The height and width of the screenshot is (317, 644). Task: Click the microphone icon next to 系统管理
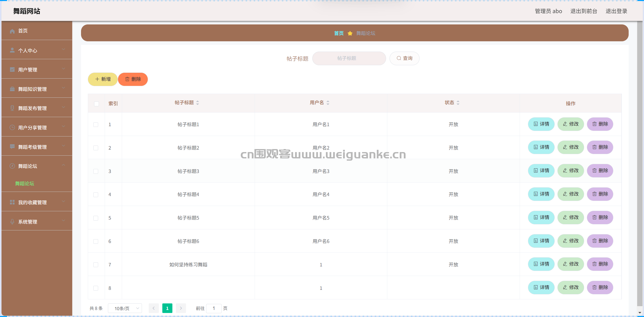click(12, 222)
